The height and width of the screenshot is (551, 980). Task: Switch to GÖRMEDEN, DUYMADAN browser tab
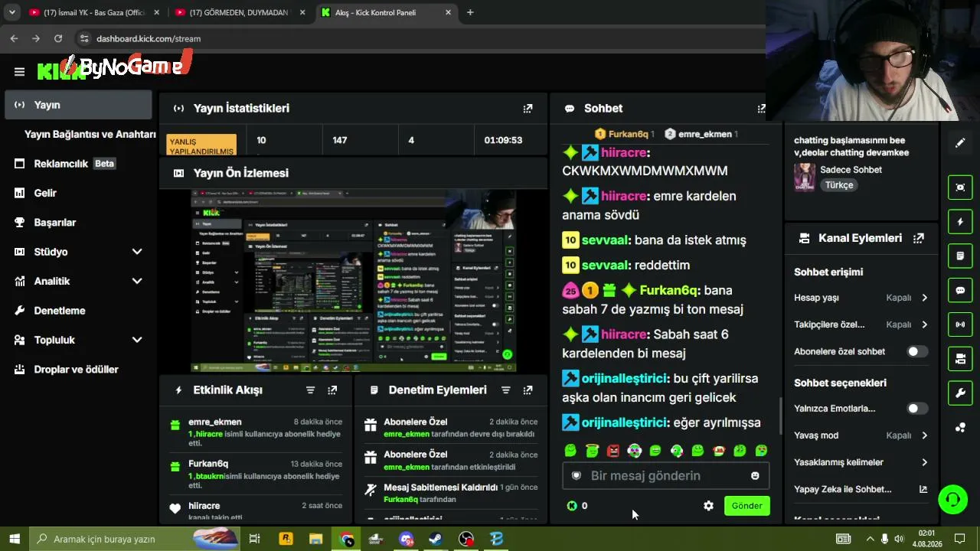(240, 12)
